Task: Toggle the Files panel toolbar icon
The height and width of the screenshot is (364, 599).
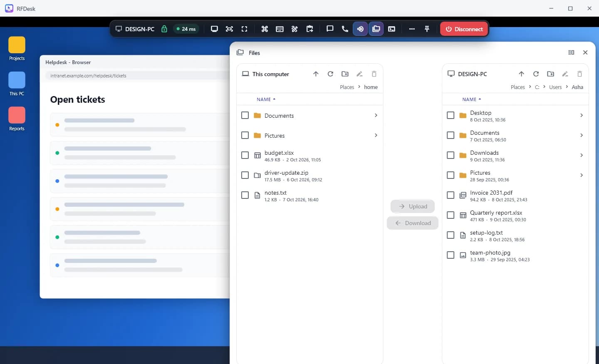Action: [x=376, y=29]
